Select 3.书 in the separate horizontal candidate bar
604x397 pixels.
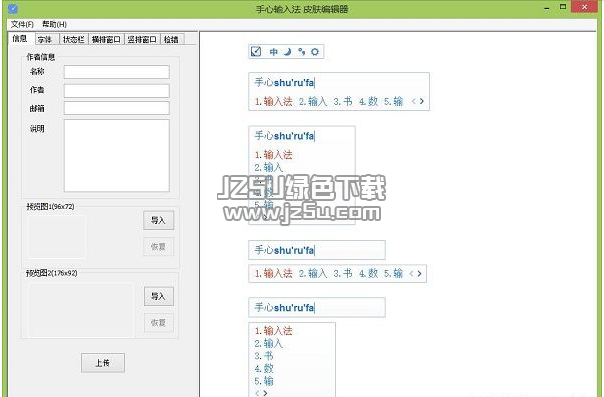pyautogui.click(x=343, y=273)
